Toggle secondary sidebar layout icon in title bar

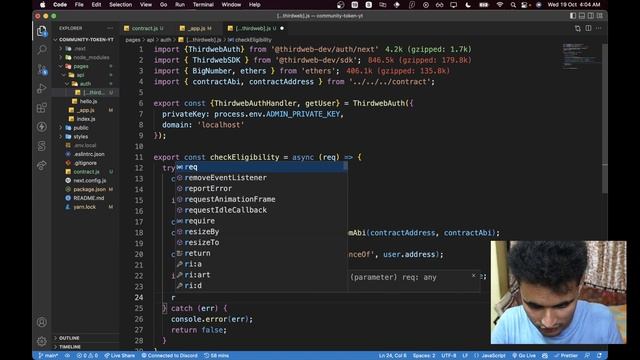point(591,16)
